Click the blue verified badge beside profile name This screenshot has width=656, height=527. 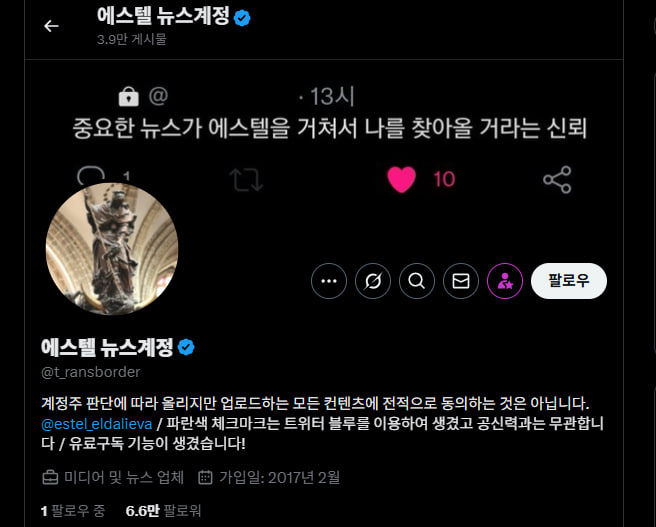(x=186, y=347)
